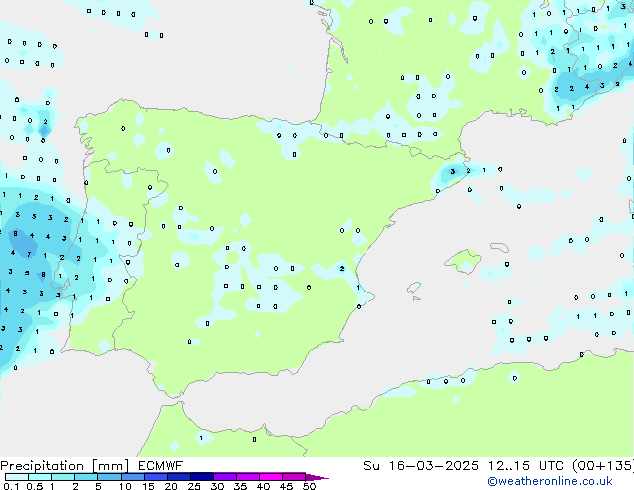This screenshot has height=490, width=634.
Task: Click the '12..15 UTC' time range text
Action: [x=525, y=466]
